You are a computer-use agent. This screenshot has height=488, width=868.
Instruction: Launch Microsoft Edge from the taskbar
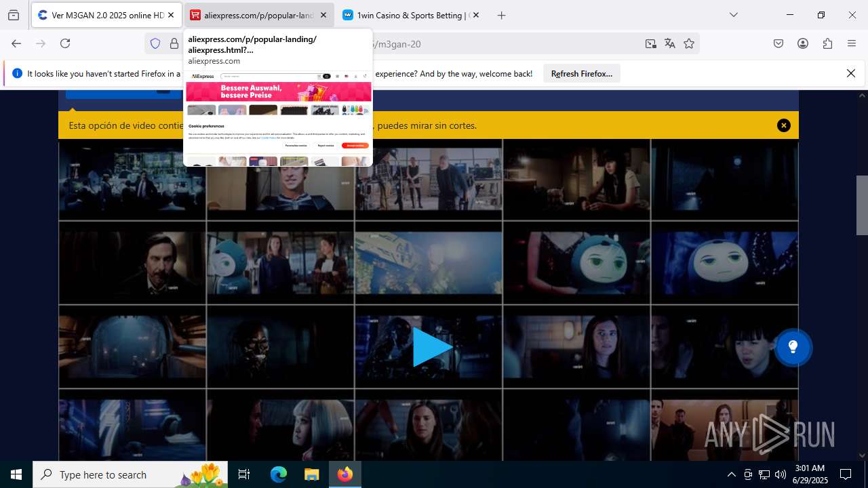coord(279,474)
